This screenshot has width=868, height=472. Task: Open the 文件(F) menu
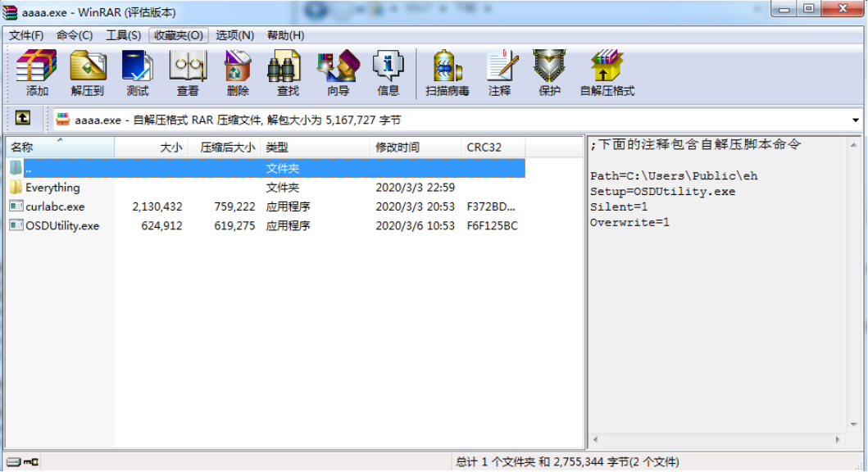[26, 35]
